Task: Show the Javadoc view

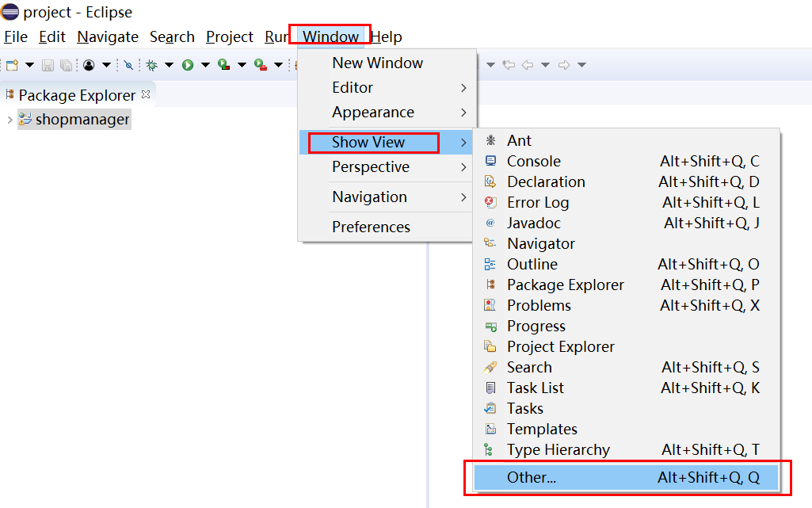Action: (626, 223)
